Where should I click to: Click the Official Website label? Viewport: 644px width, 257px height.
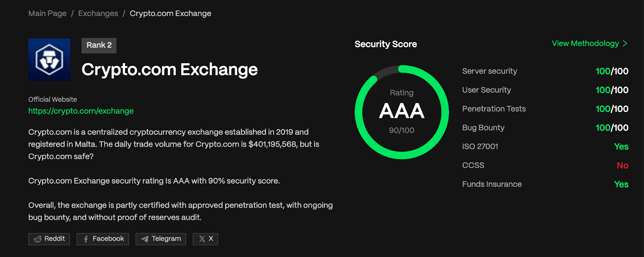tap(52, 99)
